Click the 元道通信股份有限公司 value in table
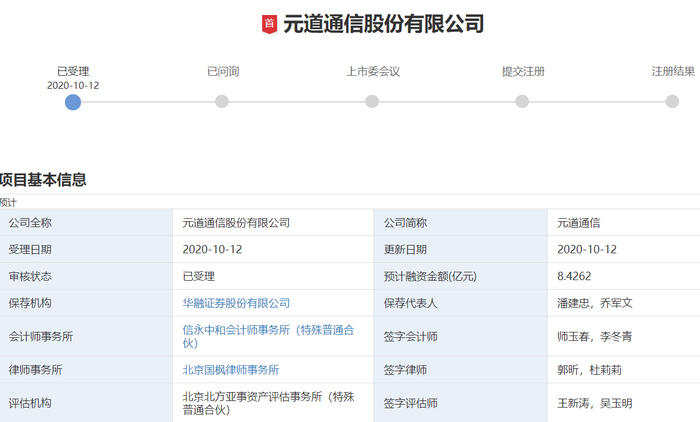Viewport: 700px width, 422px height. tap(236, 223)
